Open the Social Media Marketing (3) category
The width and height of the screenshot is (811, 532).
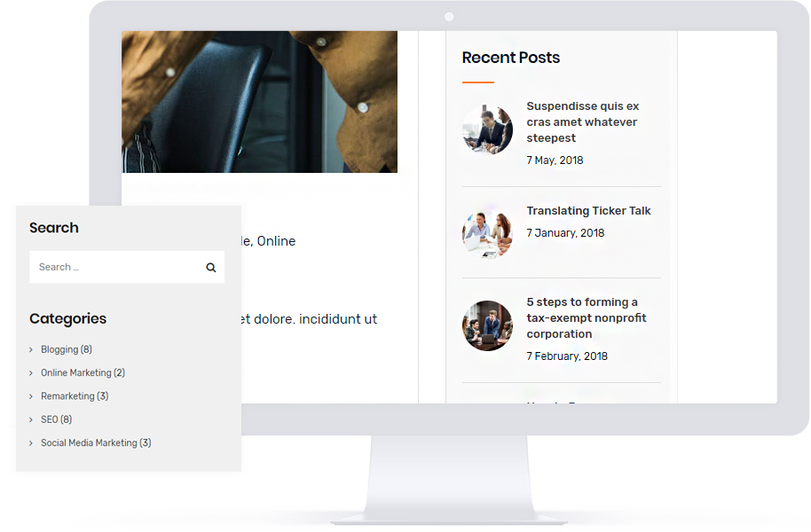click(x=96, y=443)
